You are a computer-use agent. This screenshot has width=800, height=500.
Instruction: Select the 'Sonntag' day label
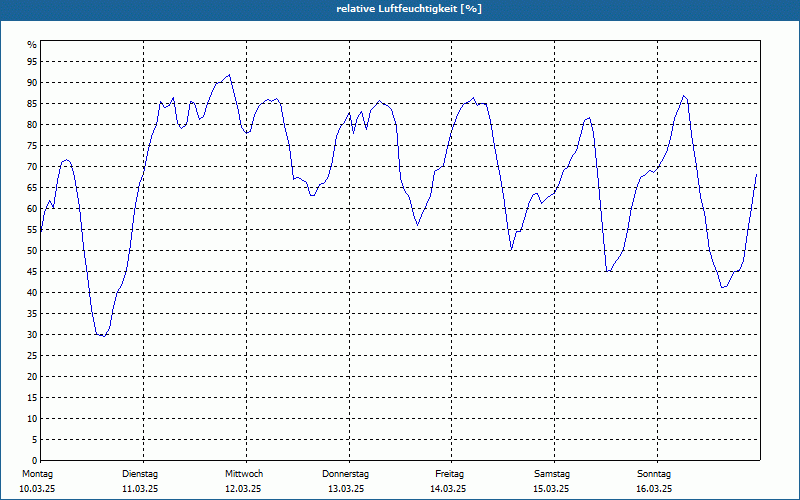click(x=654, y=474)
